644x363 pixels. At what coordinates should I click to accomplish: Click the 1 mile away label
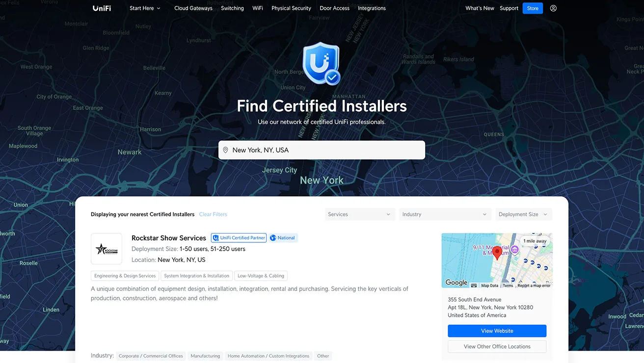pyautogui.click(x=535, y=241)
